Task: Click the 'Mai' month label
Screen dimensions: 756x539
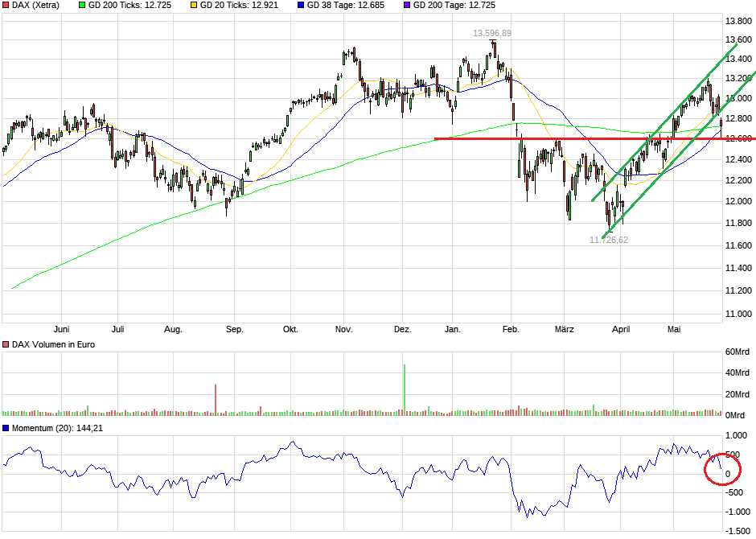Action: tap(673, 329)
